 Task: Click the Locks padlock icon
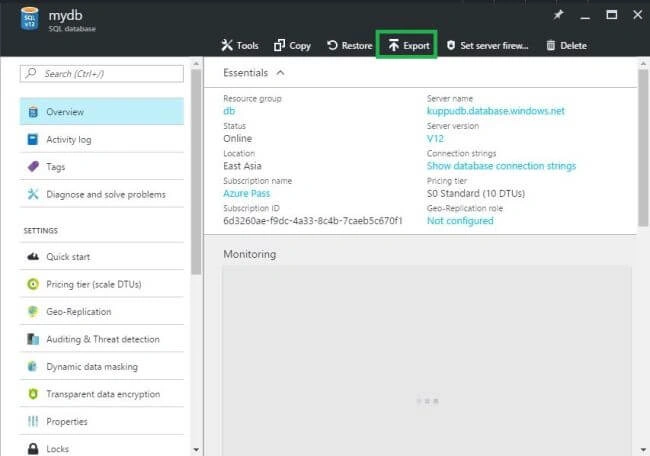click(33, 449)
